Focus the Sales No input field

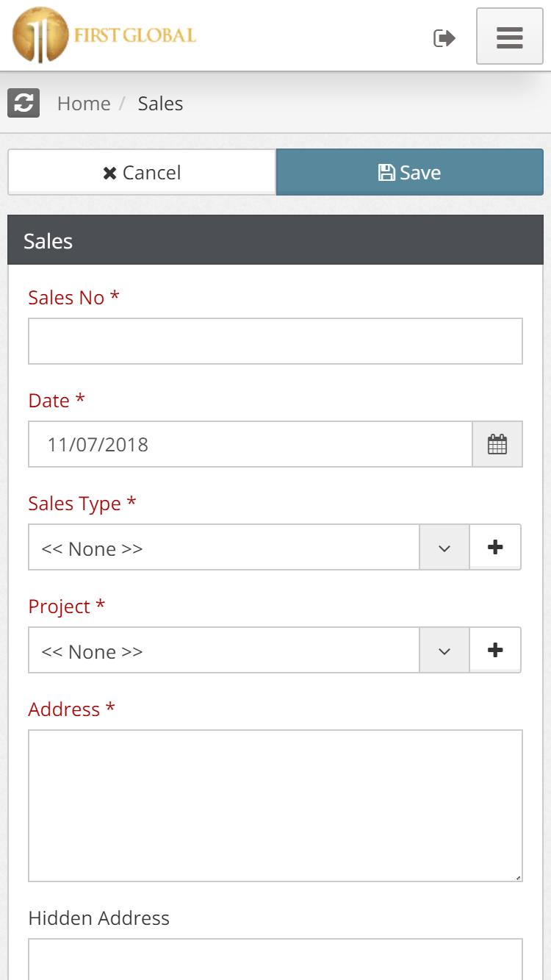click(275, 341)
